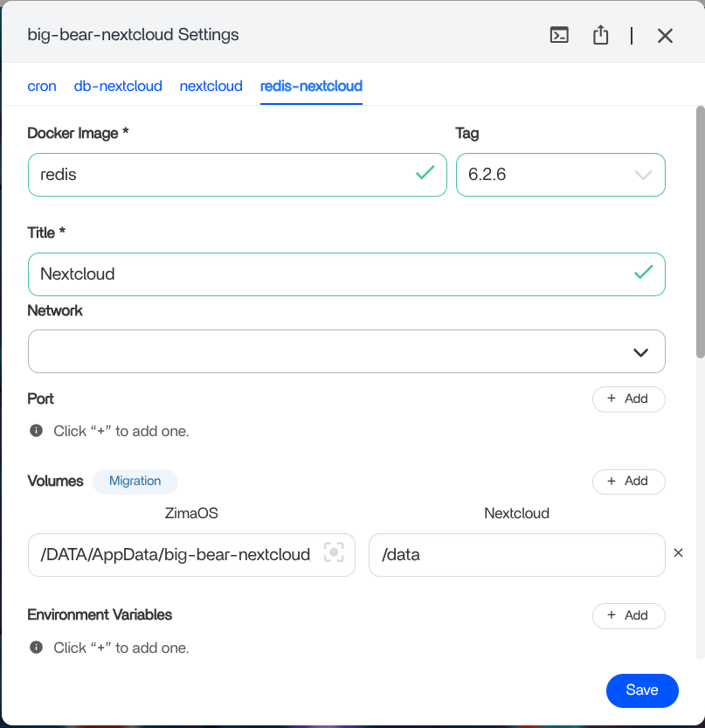Click the Migration button next to Volumes

135,482
